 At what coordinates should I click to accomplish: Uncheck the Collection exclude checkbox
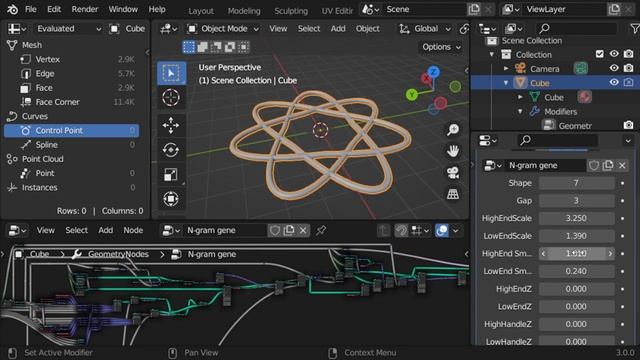coord(600,54)
